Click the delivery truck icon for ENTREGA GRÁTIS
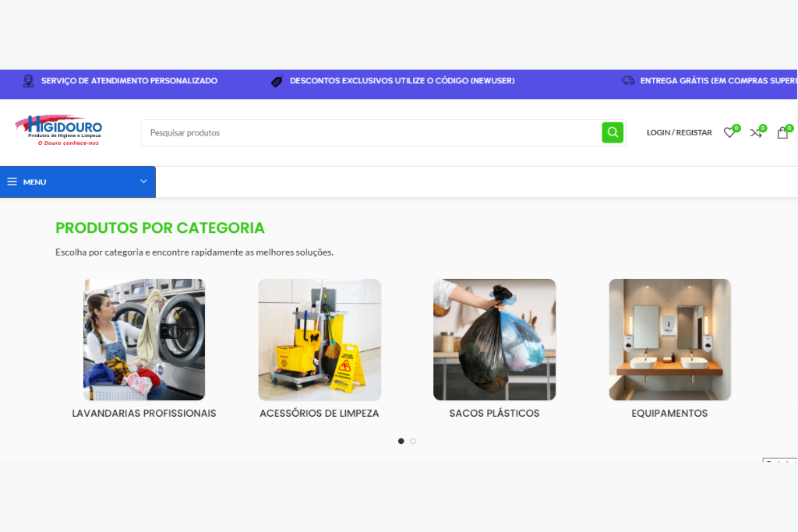The height and width of the screenshot is (532, 798). tap(627, 81)
